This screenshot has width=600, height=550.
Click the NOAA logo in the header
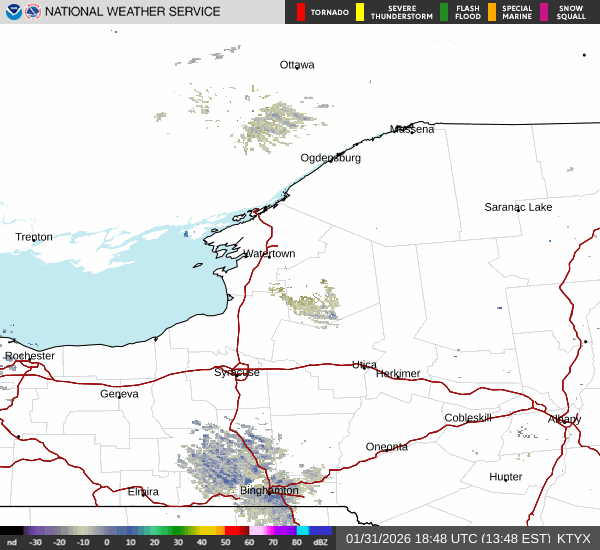coord(12,12)
